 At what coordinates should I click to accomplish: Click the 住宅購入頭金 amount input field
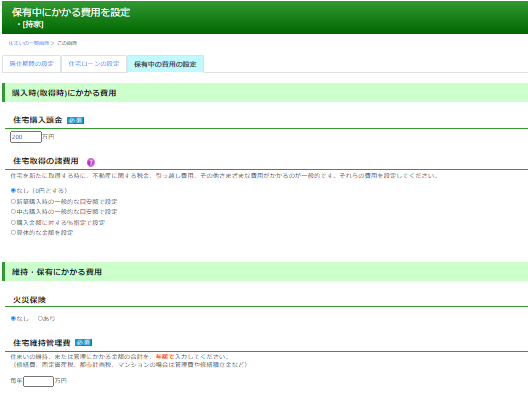[x=26, y=137]
